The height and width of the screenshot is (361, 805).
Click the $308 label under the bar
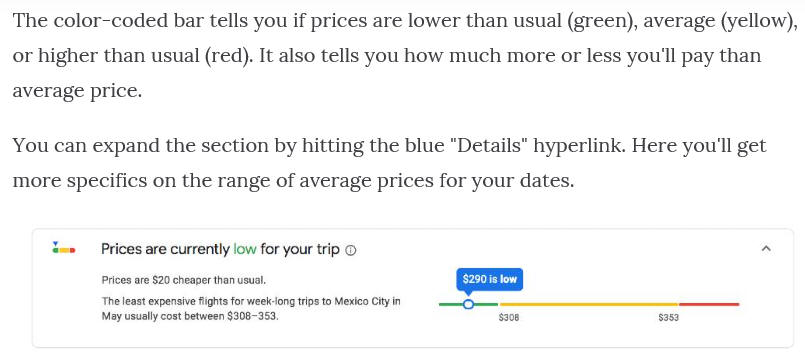pos(509,318)
